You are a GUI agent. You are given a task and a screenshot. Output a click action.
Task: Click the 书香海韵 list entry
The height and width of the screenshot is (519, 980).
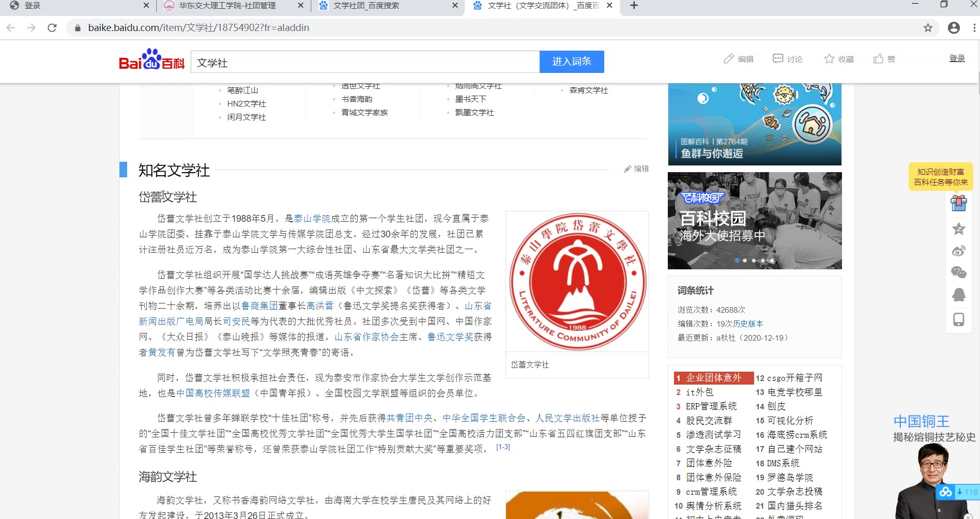click(x=357, y=99)
